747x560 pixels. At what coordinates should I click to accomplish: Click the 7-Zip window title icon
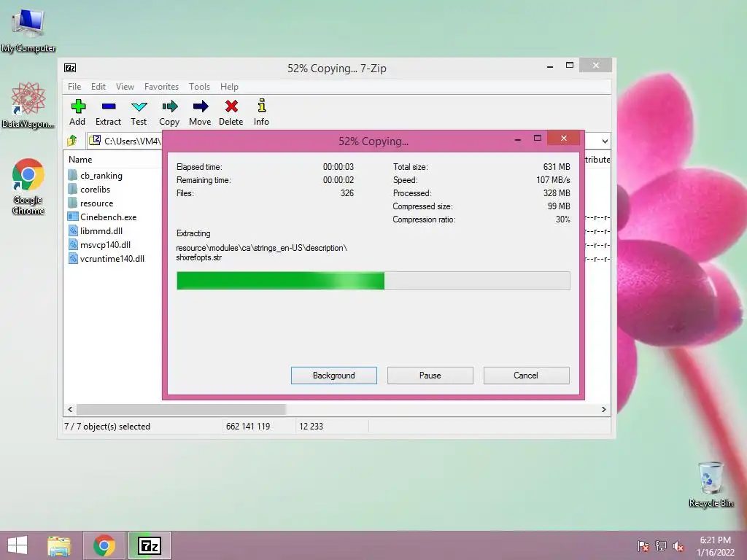[x=70, y=68]
